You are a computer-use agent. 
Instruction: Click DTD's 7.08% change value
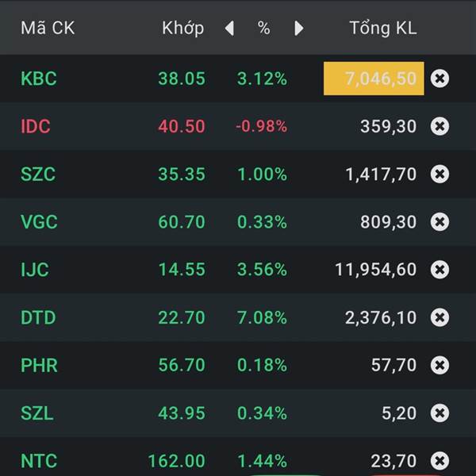click(x=262, y=317)
